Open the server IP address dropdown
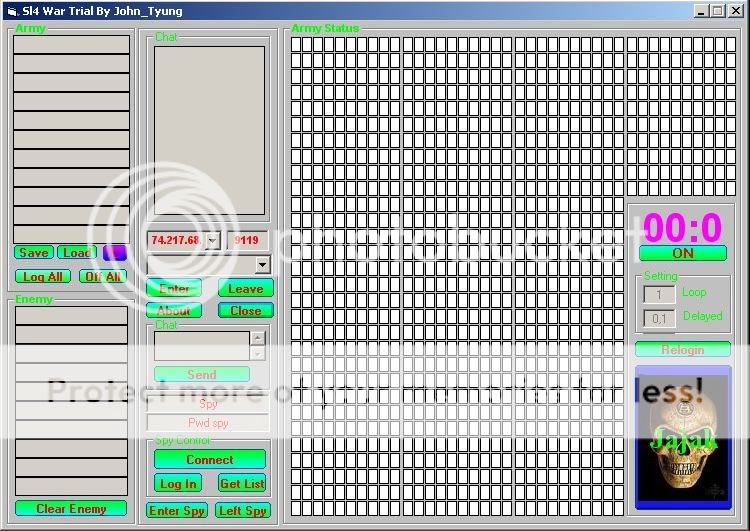This screenshot has width=750, height=531. tap(212, 240)
